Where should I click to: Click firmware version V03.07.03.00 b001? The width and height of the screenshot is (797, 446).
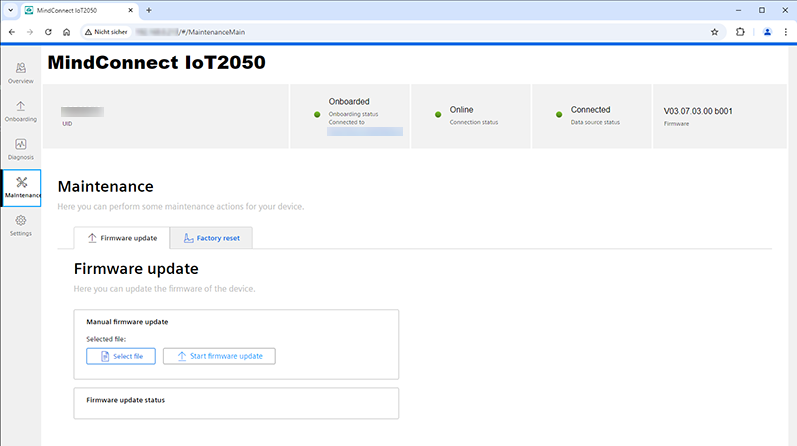click(x=698, y=111)
